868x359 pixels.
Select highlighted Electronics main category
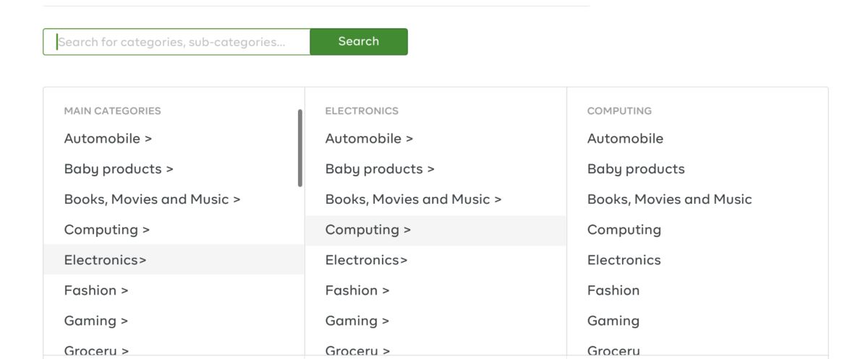point(105,260)
